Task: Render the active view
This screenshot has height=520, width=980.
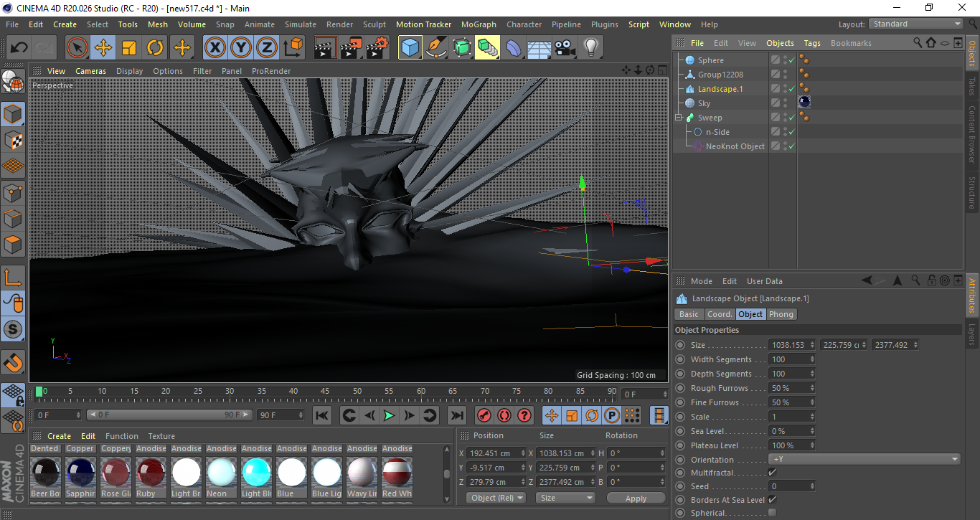Action: coord(326,48)
